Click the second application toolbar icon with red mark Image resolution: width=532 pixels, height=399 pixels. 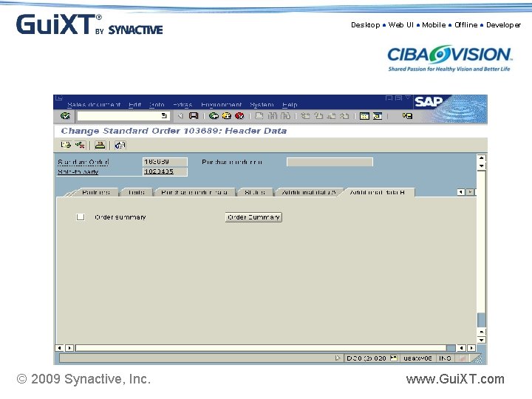[x=80, y=146]
